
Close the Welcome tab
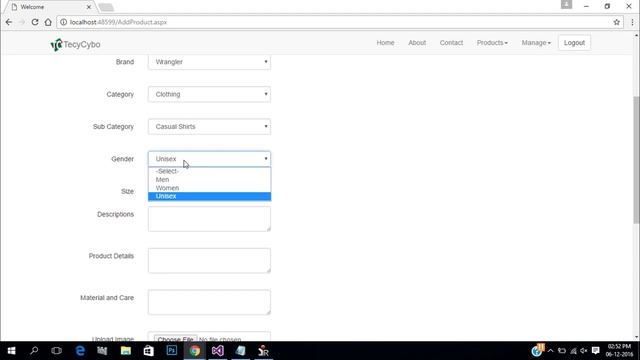pyautogui.click(x=89, y=7)
